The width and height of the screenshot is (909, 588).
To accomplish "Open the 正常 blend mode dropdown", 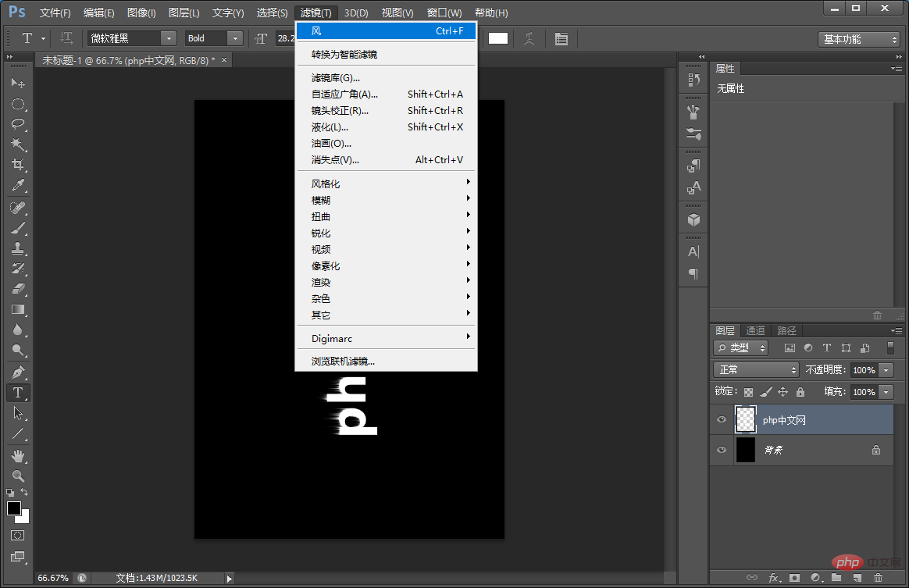I will click(x=756, y=370).
